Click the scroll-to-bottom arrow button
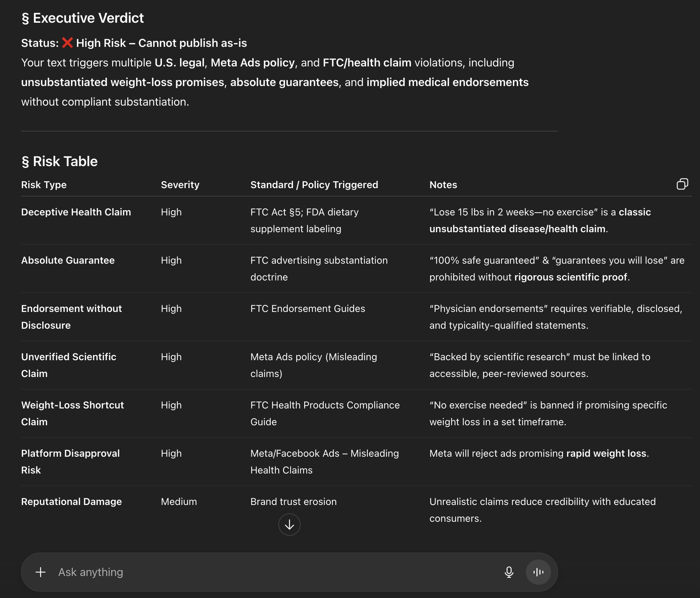 coord(289,524)
